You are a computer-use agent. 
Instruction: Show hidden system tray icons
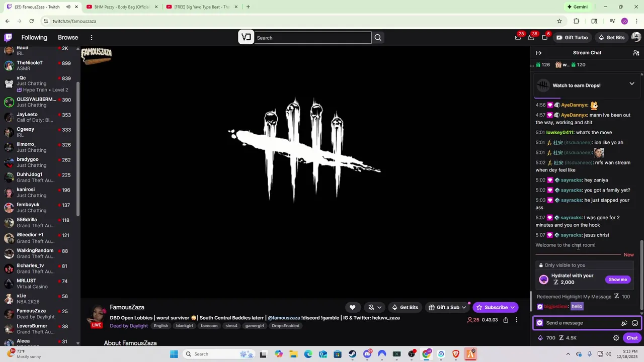pos(569,354)
